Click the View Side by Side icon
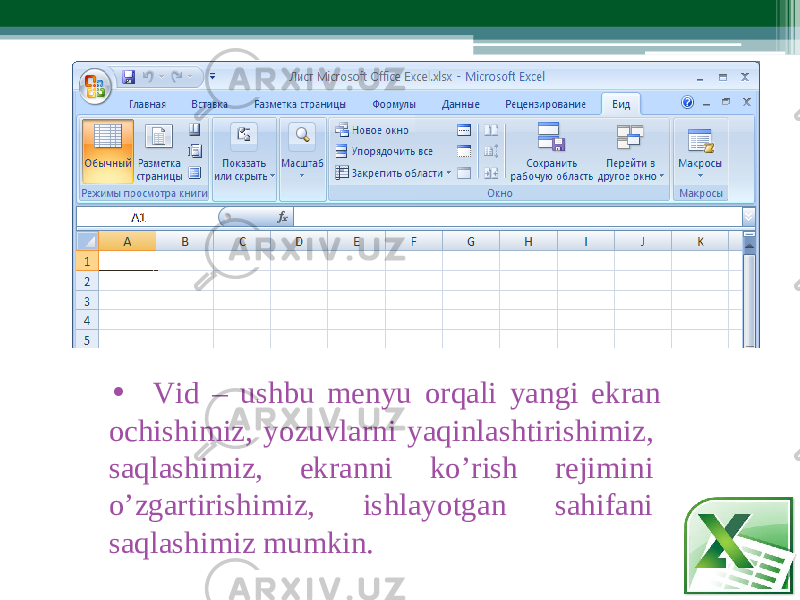Screen dimensions: 800x600 click(x=491, y=130)
